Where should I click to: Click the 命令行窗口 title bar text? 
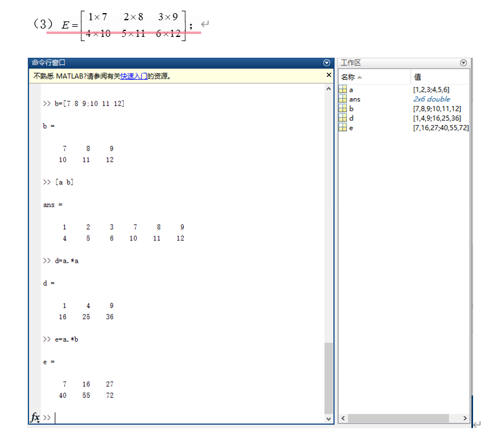click(x=49, y=63)
